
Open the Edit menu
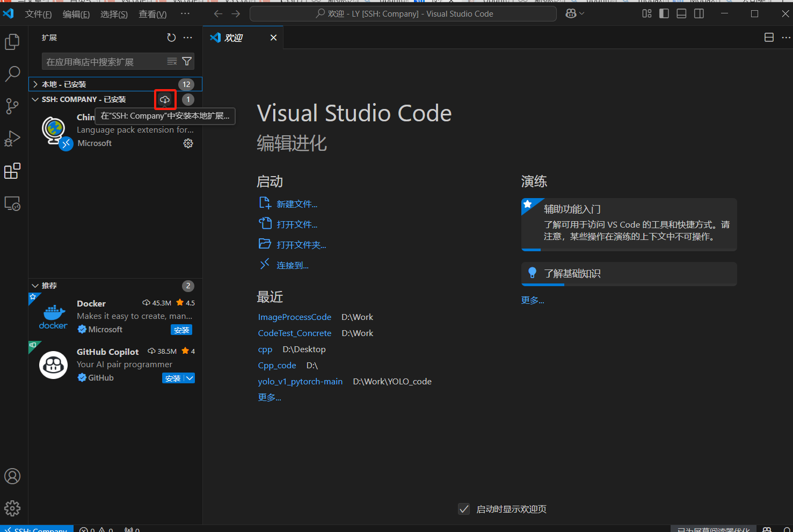point(76,14)
